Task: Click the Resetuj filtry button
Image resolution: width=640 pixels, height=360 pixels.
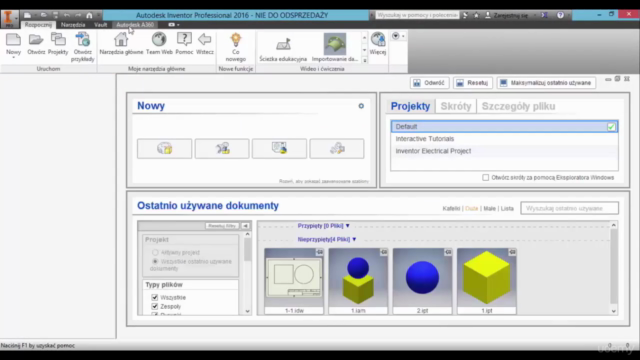Action: coord(222,226)
